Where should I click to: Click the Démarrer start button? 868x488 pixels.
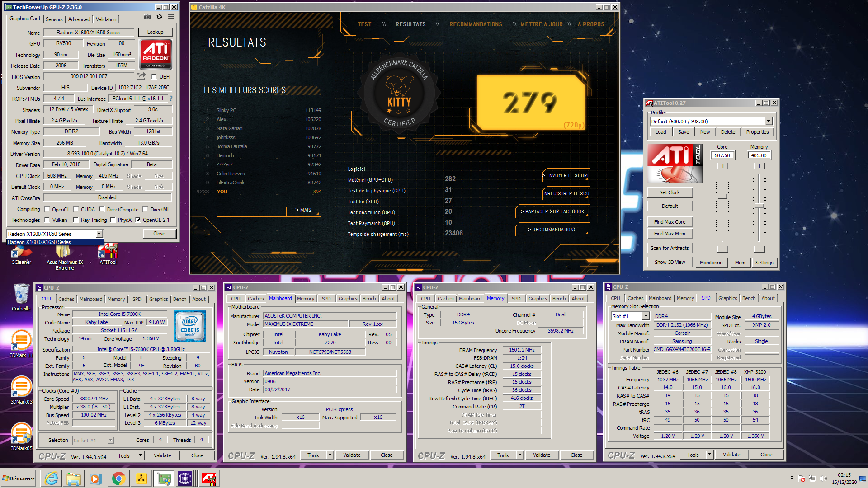[19, 479]
